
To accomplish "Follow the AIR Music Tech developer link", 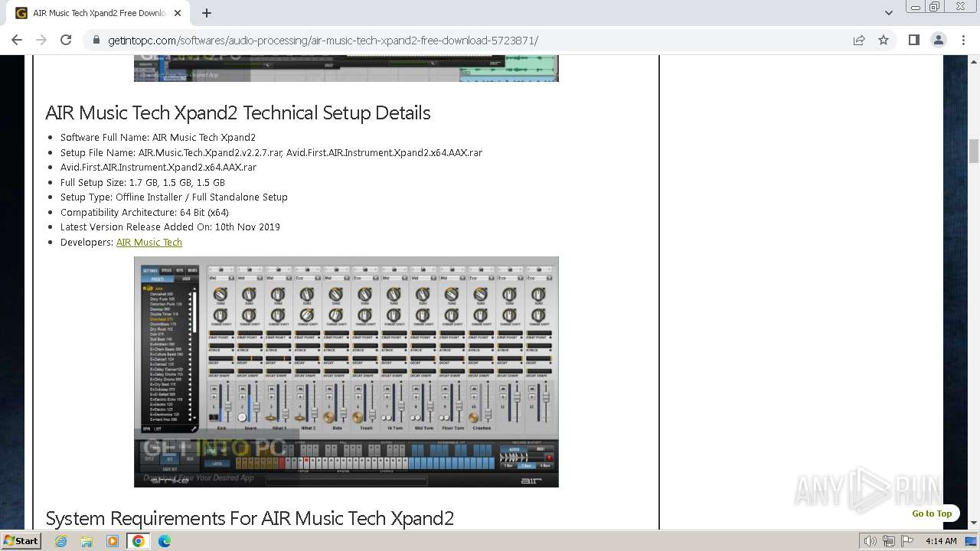I will (149, 242).
